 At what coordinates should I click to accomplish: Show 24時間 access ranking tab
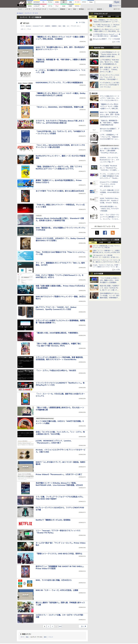click(101, 17)
